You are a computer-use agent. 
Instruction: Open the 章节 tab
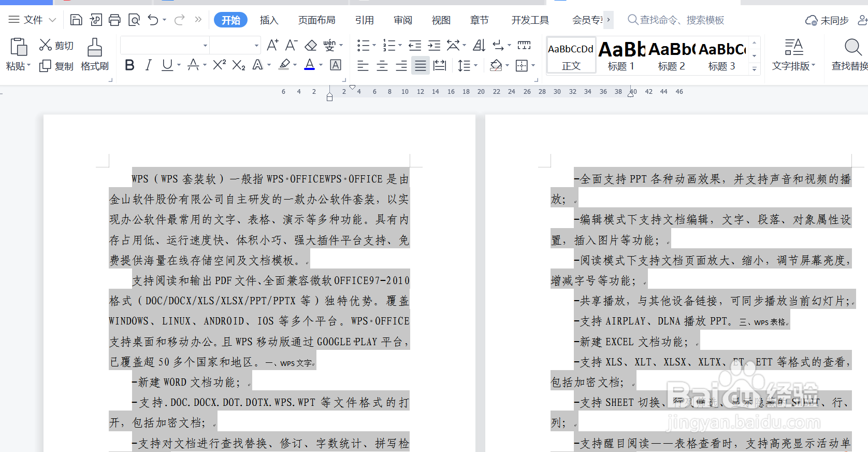[x=480, y=20]
